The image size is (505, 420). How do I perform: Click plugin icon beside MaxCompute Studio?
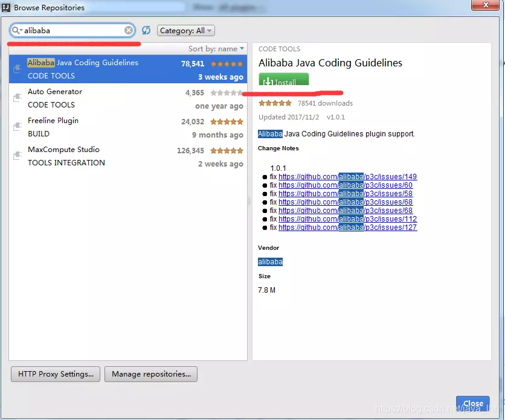click(x=18, y=156)
